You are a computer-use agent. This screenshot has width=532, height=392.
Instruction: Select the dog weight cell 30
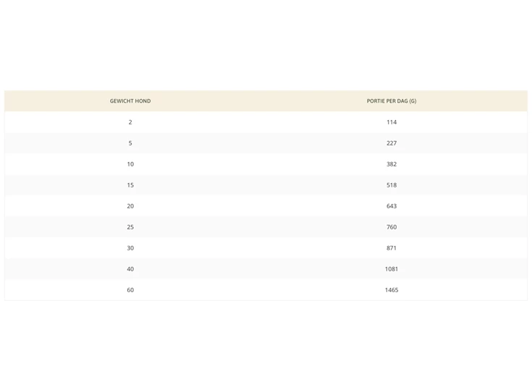(130, 248)
